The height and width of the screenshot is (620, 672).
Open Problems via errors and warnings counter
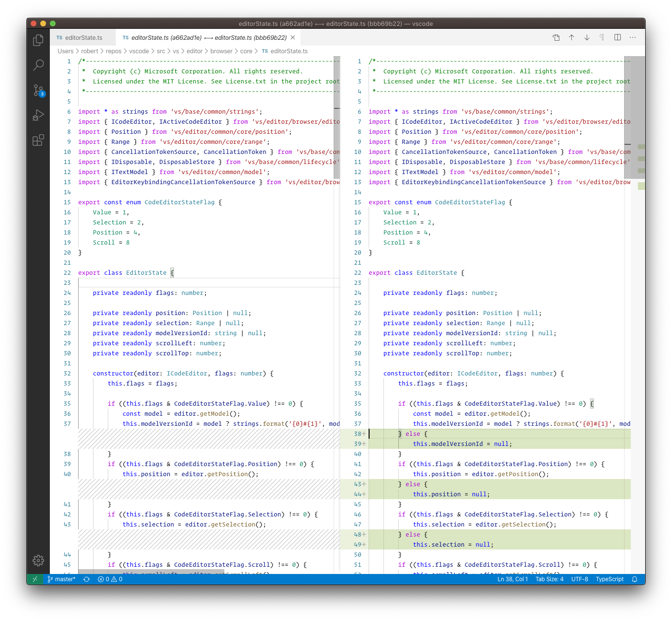(x=110, y=579)
